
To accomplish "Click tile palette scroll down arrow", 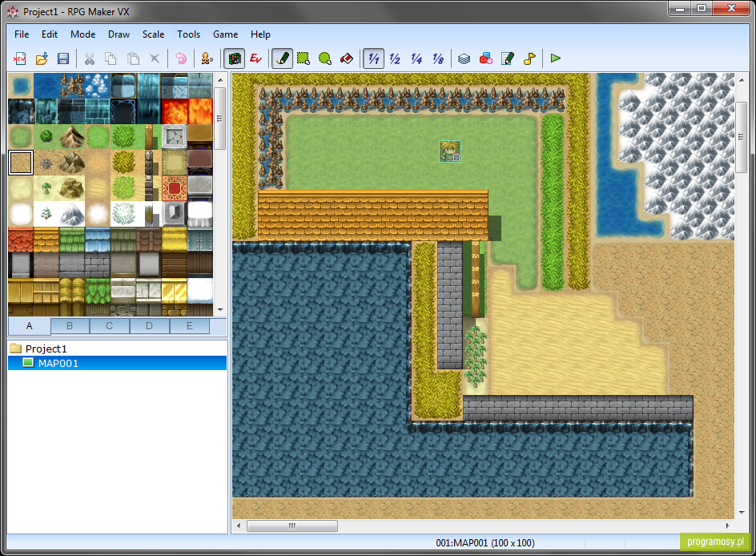I will pyautogui.click(x=220, y=310).
